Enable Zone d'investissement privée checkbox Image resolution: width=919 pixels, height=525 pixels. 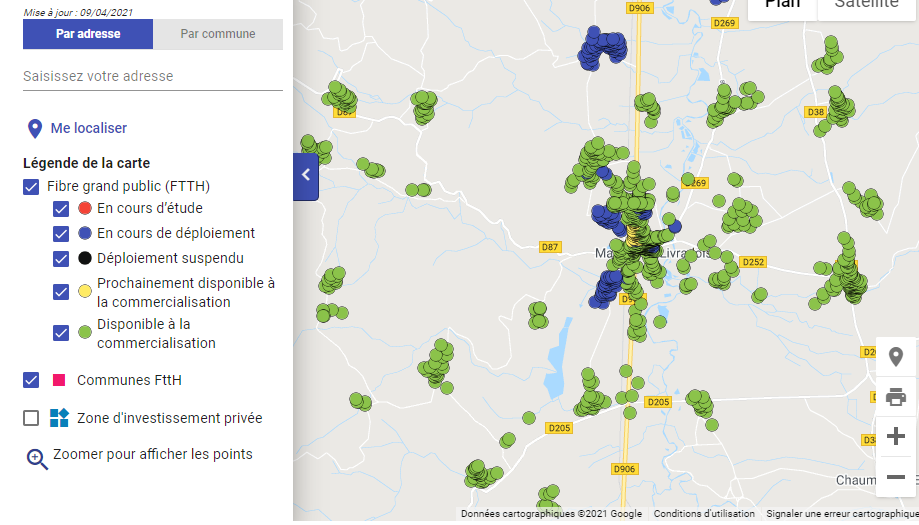tap(31, 418)
